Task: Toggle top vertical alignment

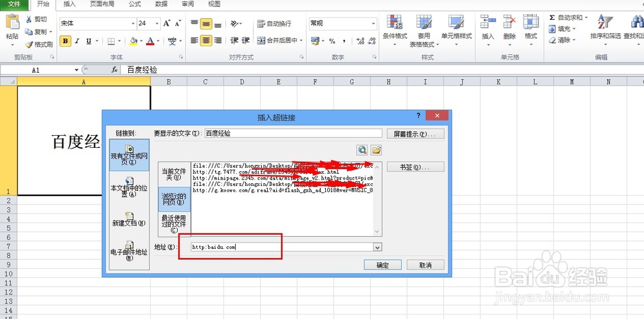Action: tap(194, 24)
